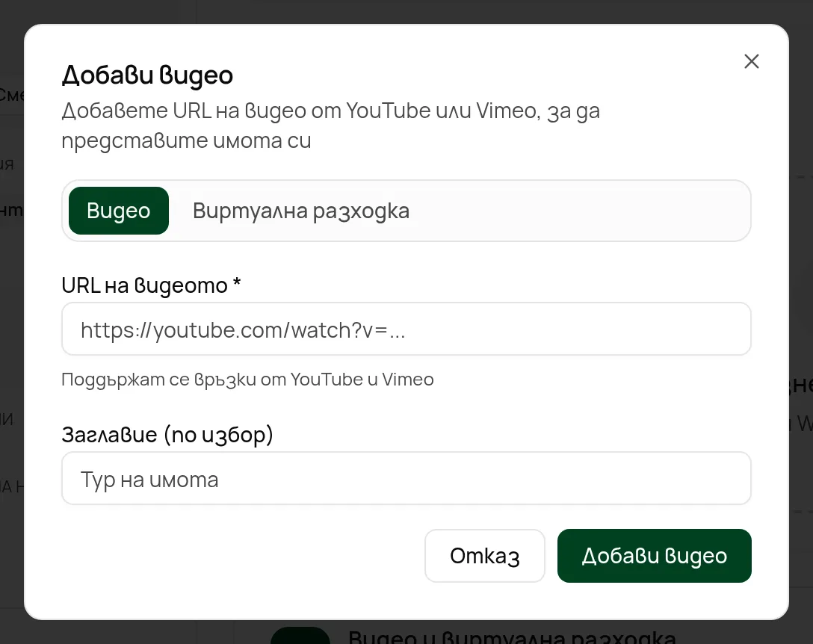Click the Отказ cancel button
813x644 pixels.
coord(485,556)
